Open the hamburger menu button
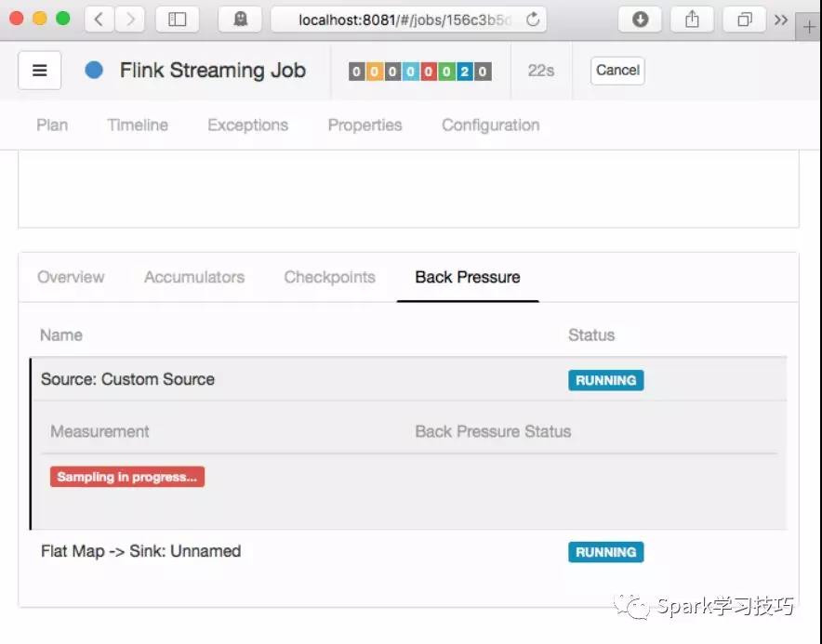Image resolution: width=822 pixels, height=644 pixels. pyautogui.click(x=39, y=71)
